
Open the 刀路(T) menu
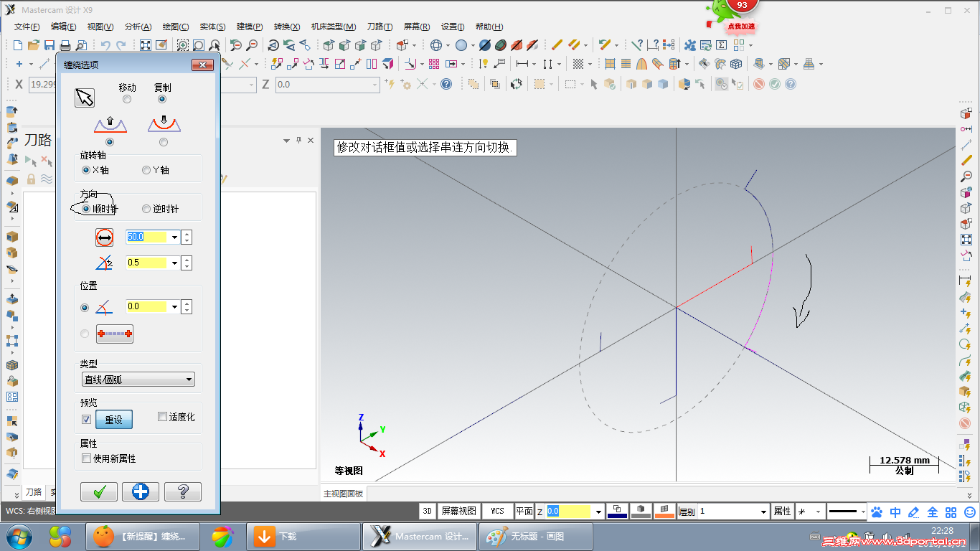pos(380,27)
